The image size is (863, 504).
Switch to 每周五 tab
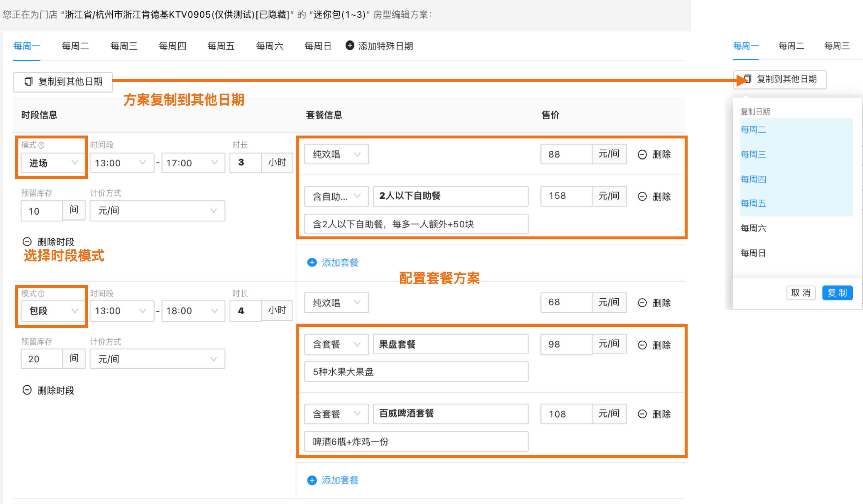pyautogui.click(x=221, y=46)
